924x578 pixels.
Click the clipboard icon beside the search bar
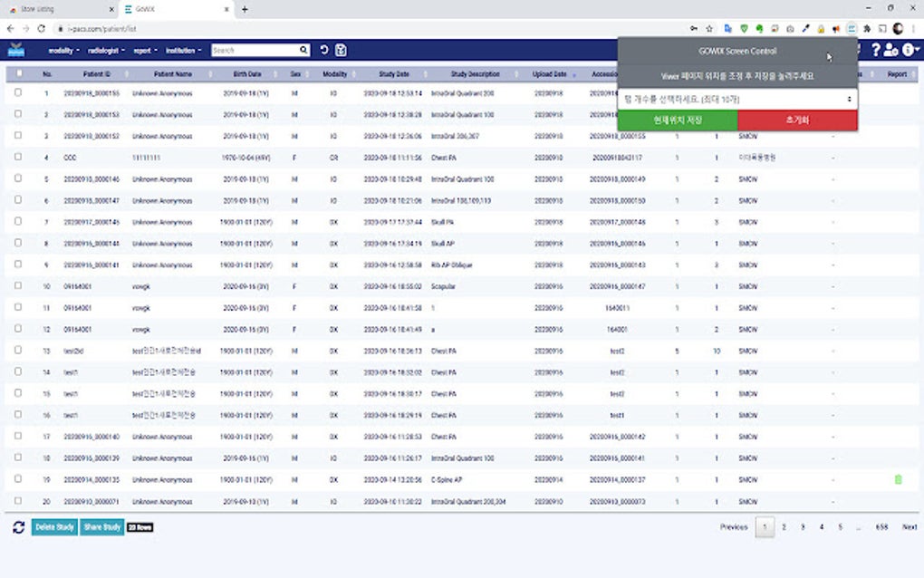(x=339, y=49)
